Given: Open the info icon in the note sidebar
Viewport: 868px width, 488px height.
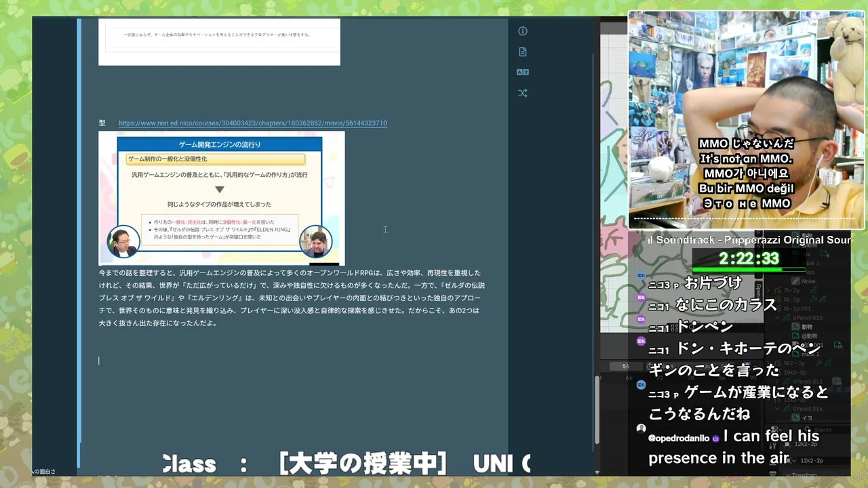Looking at the screenshot, I should pos(522,31).
